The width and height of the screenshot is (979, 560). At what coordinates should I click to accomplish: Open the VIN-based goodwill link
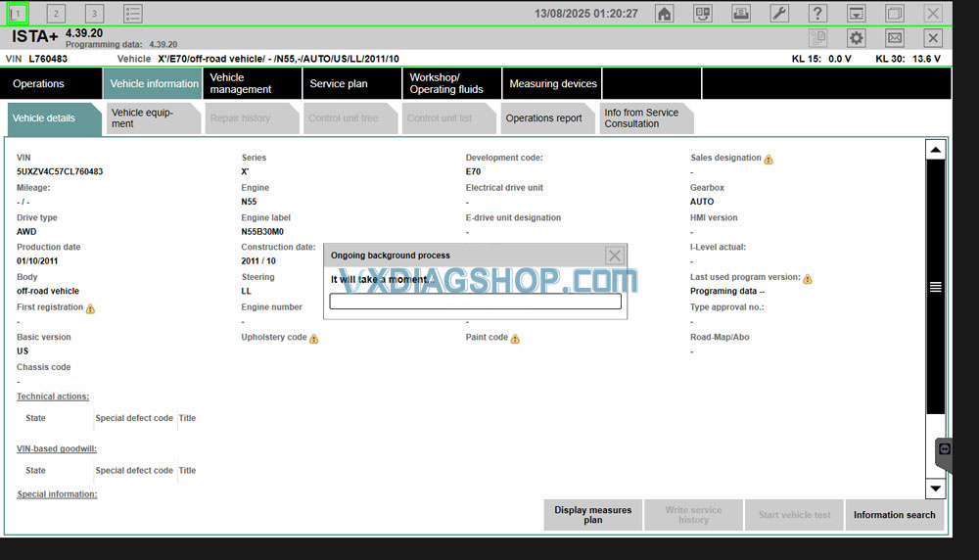click(57, 448)
